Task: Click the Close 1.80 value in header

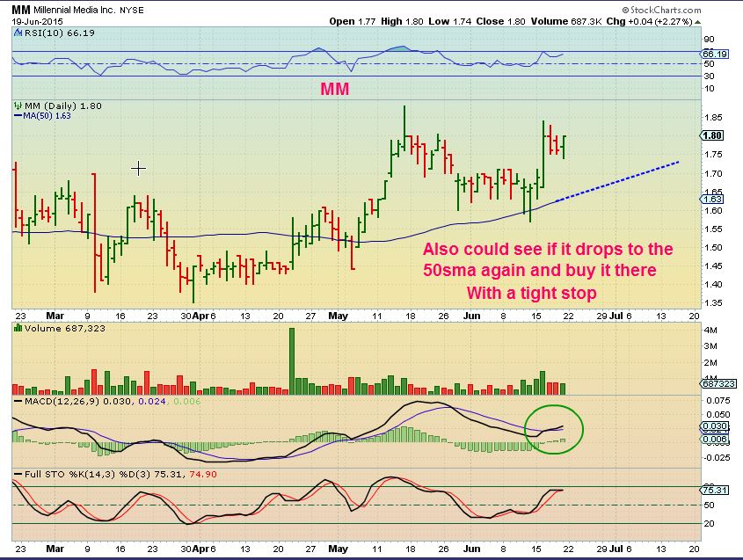Action: pyautogui.click(x=501, y=21)
